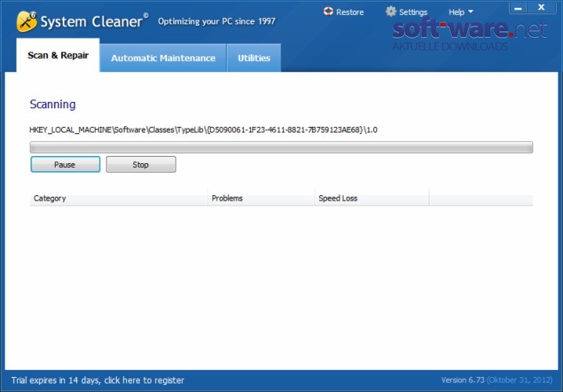
Task: Click the Restore lifebuoy icon
Action: (329, 12)
